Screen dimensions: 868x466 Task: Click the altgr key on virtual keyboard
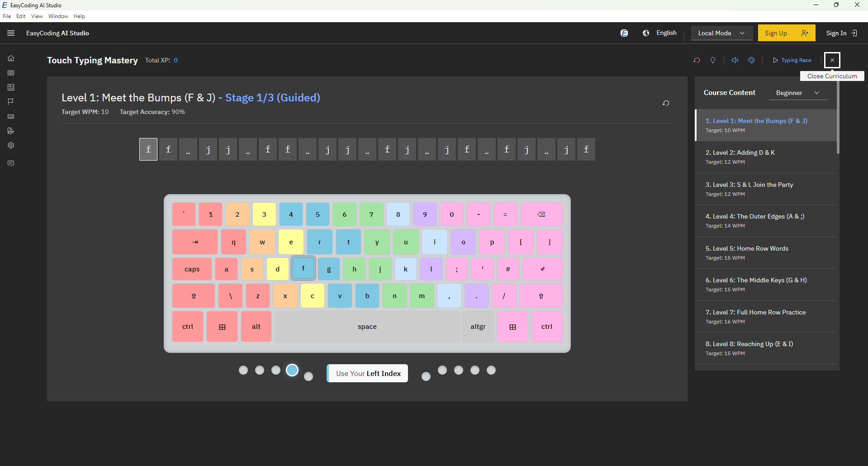pos(478,327)
